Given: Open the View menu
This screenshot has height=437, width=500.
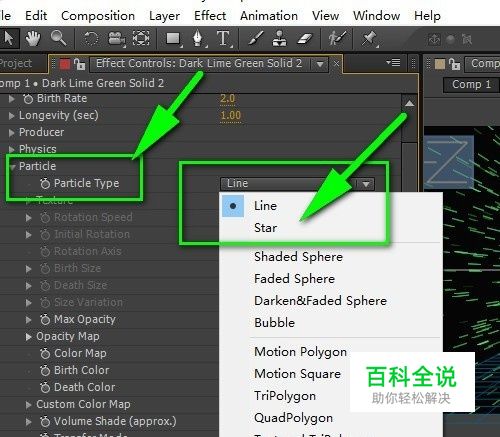Looking at the screenshot, I should coord(325,16).
